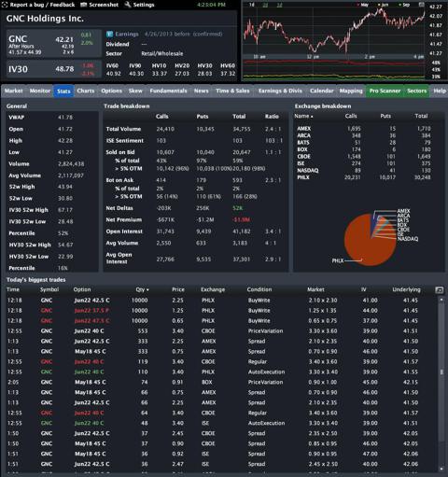Toggle the Jun series in the chart legend
The image size is (448, 477).
[x=383, y=5]
